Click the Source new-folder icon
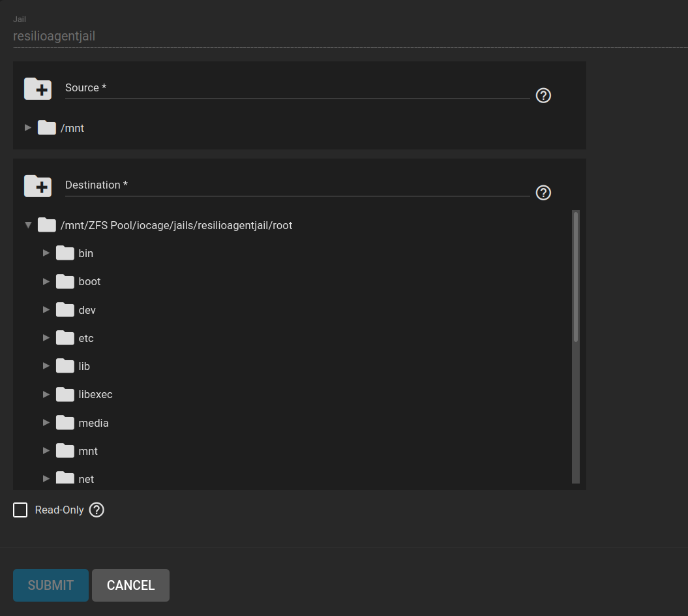Screen dimensions: 688x616 coord(38,89)
